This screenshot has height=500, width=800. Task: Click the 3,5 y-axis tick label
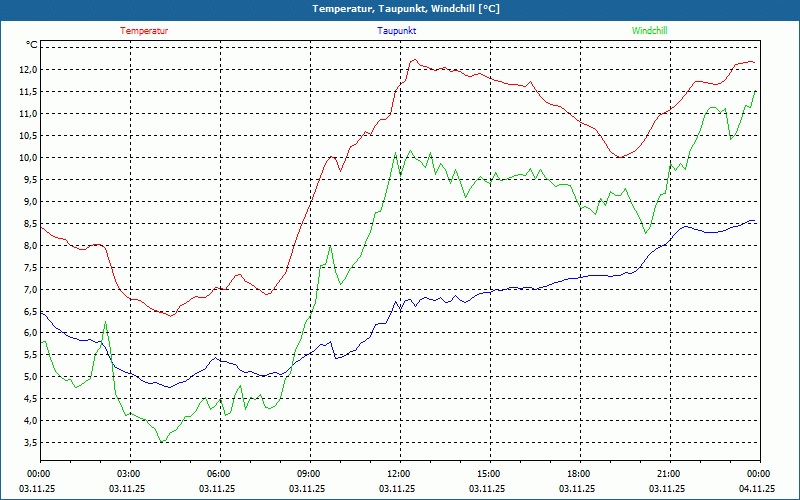click(x=26, y=443)
